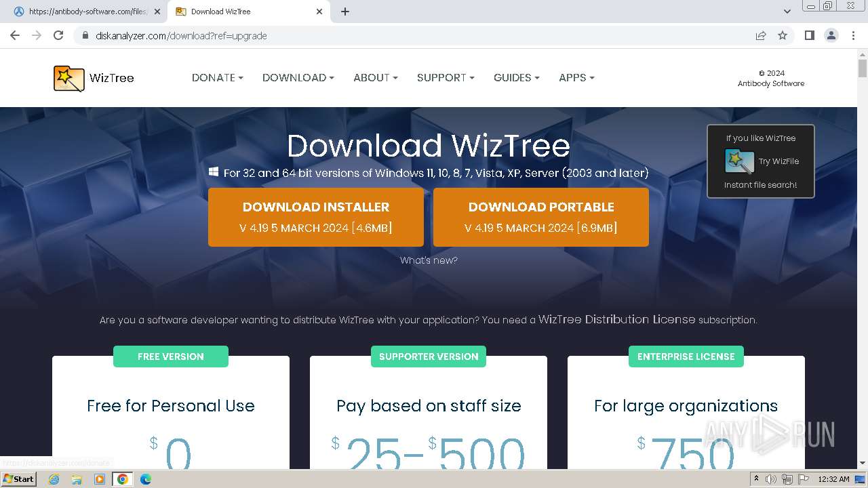Image resolution: width=868 pixels, height=488 pixels.
Task: Show hidden tray icons arrow
Action: pyautogui.click(x=757, y=479)
